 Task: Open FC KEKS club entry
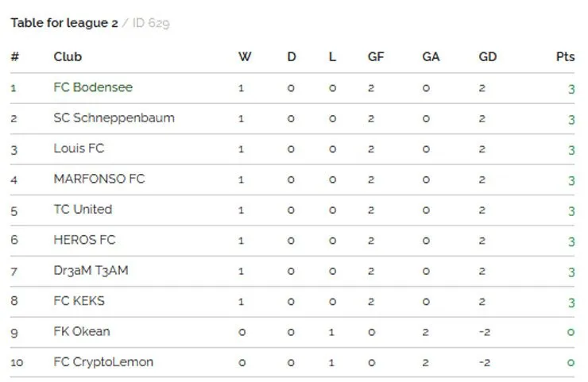pos(79,301)
